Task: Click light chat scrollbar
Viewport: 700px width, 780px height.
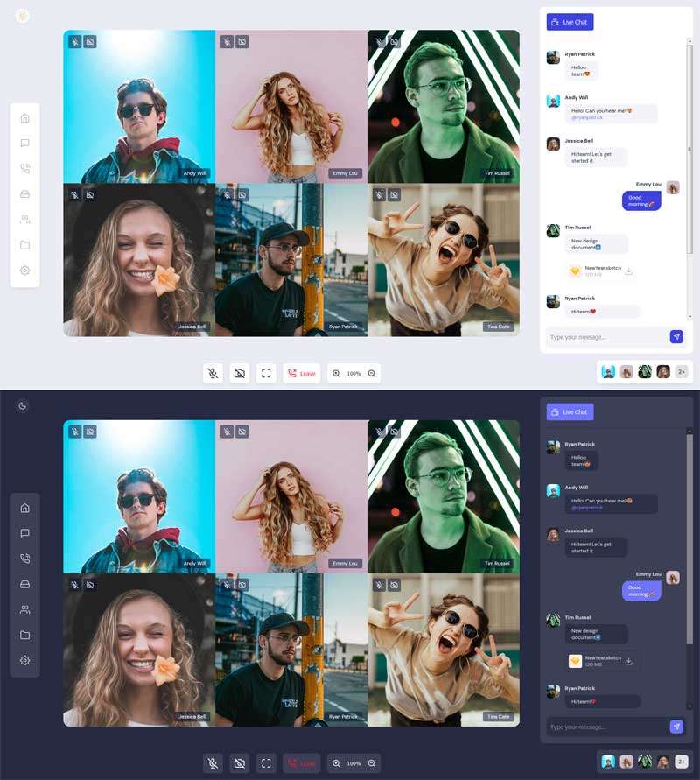Action: coord(689,149)
